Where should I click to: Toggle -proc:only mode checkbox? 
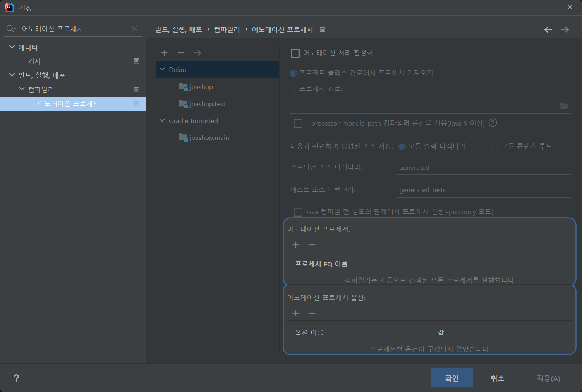(298, 212)
